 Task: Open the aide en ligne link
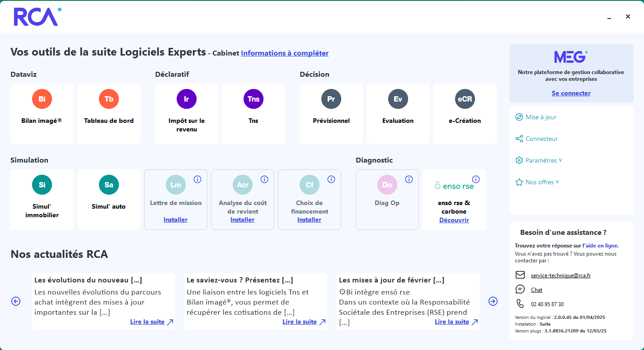[x=602, y=246]
